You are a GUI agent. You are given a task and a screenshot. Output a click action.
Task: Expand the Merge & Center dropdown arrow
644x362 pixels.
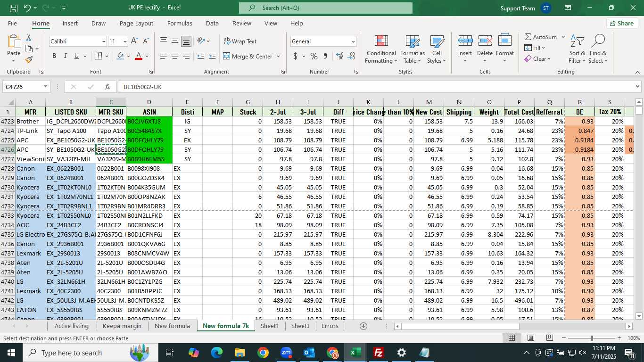279,56
